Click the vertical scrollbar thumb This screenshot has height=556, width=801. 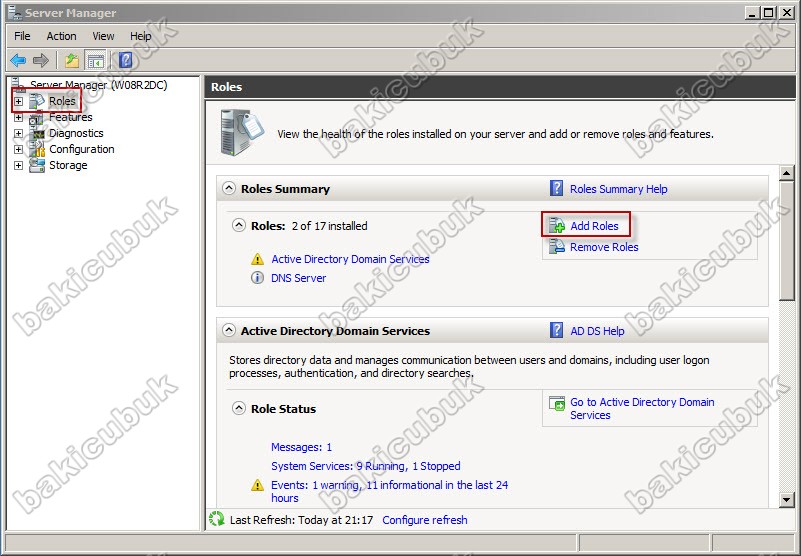pos(787,240)
